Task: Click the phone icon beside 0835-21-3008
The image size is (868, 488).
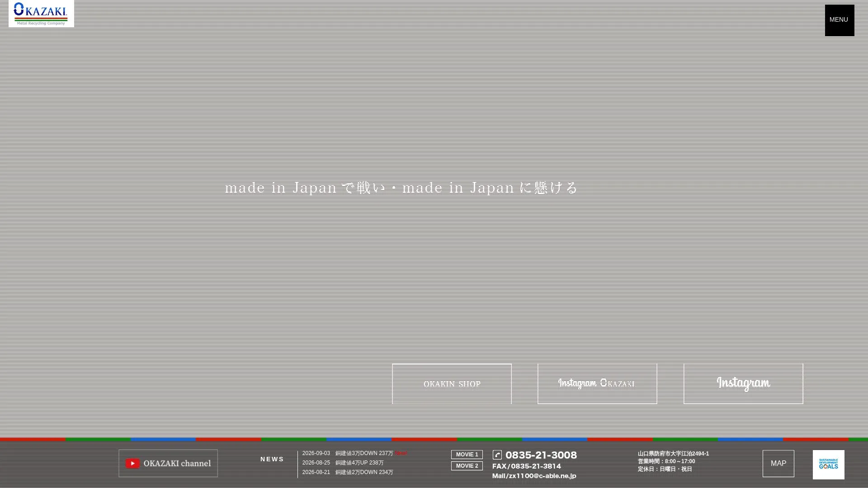Action: point(497,455)
